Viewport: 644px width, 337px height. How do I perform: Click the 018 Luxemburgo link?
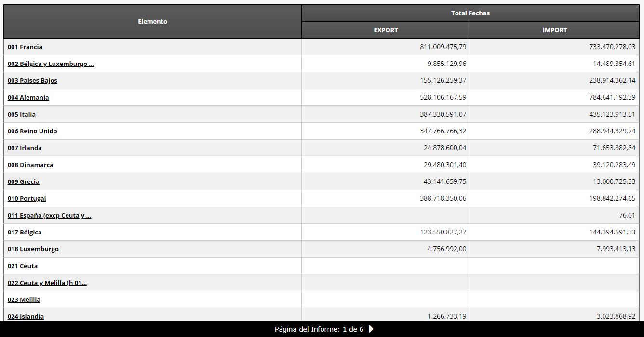(x=33, y=249)
